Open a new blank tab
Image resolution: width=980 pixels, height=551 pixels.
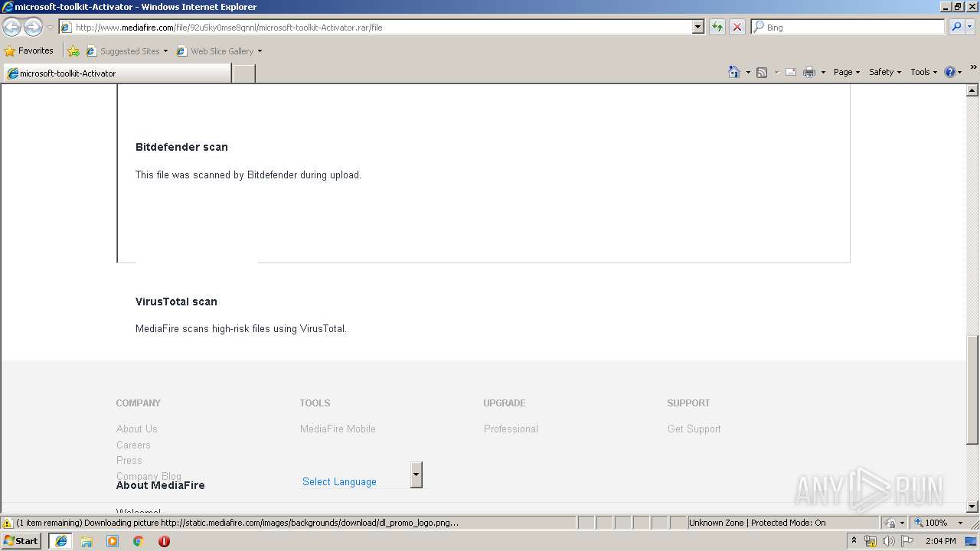(x=243, y=73)
